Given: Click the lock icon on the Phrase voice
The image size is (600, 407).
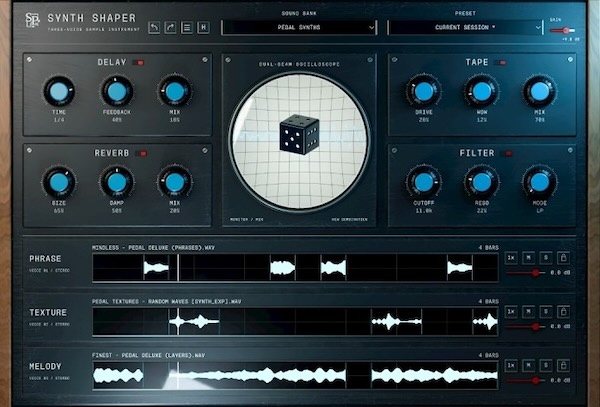Looking at the screenshot, I should pos(563,258).
